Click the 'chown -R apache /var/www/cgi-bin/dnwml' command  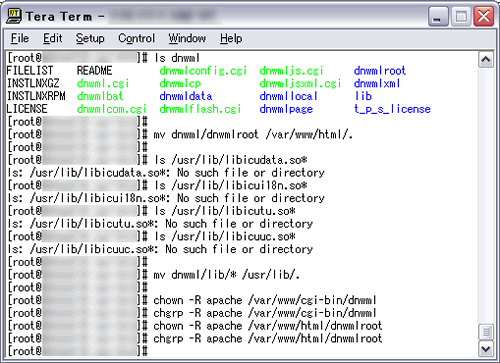coord(265,300)
